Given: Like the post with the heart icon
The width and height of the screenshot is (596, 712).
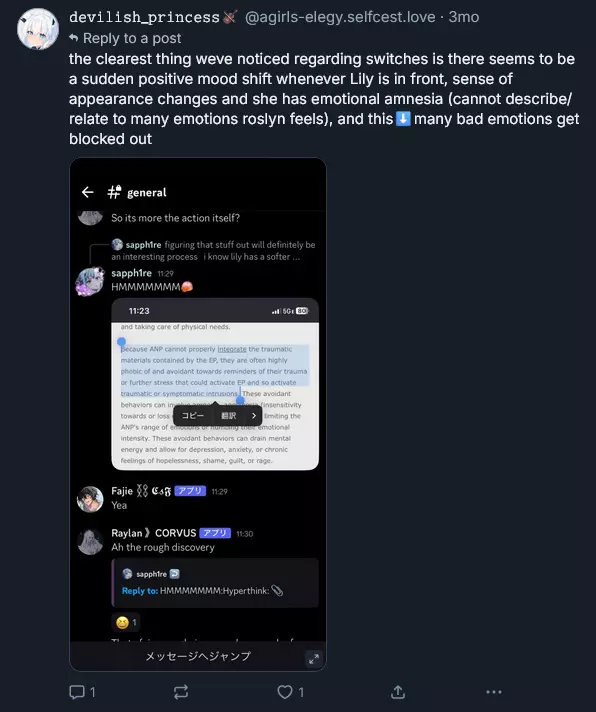Looking at the screenshot, I should 285,692.
